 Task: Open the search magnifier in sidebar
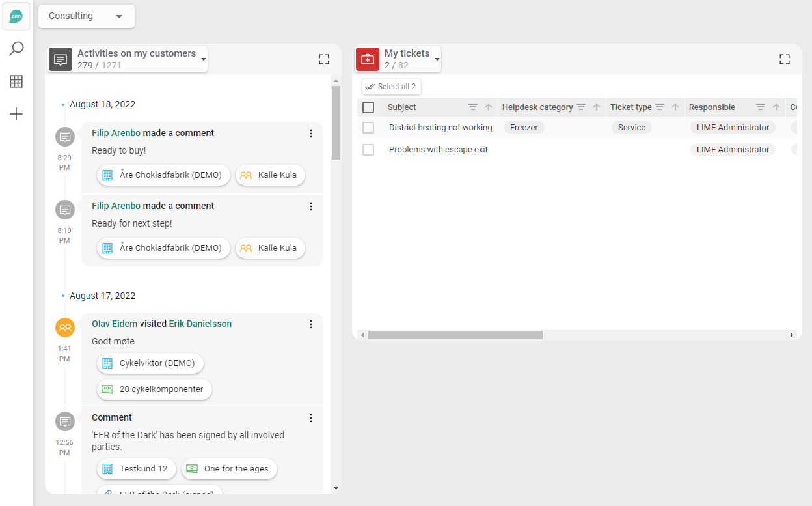point(16,49)
